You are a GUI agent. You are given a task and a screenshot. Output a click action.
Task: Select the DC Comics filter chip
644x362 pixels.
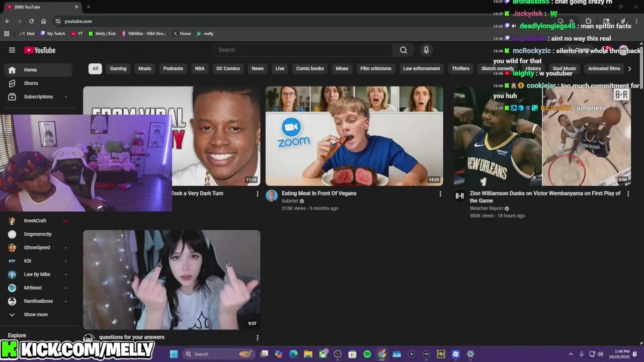(228, 68)
